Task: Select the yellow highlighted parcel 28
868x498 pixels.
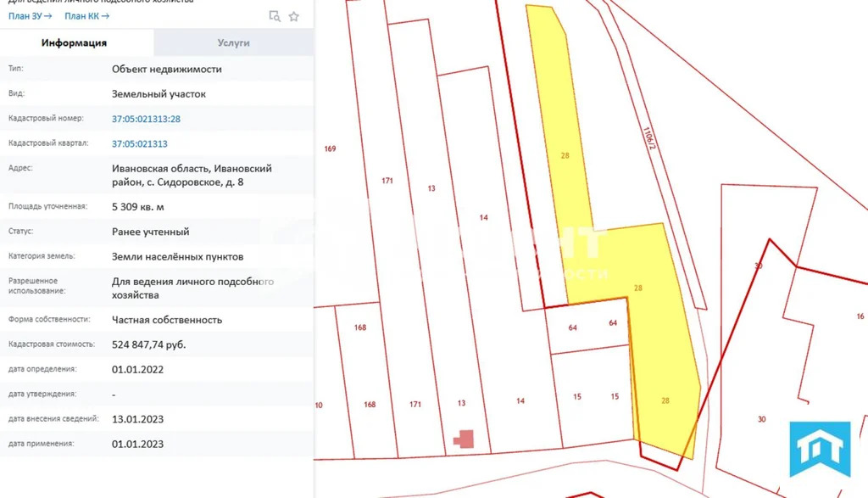Action: click(565, 155)
